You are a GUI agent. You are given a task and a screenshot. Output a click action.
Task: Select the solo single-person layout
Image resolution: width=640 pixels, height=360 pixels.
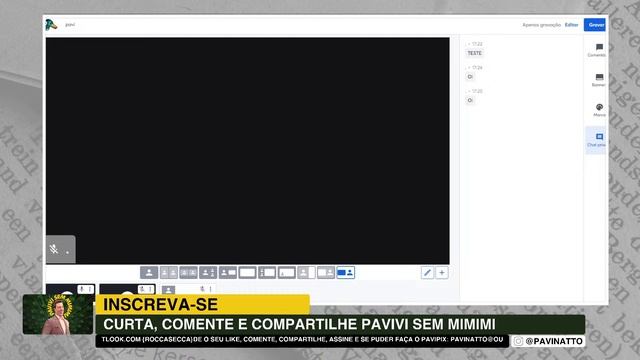149,273
